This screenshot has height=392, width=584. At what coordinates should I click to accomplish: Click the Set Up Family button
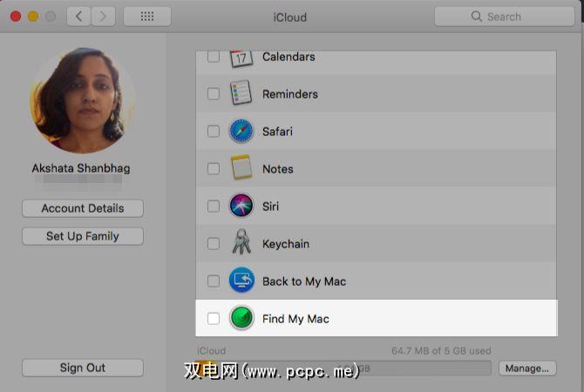tap(83, 236)
